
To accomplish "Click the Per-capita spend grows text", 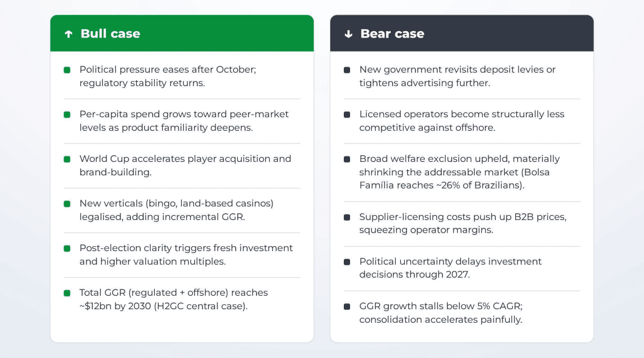I will coord(184,121).
